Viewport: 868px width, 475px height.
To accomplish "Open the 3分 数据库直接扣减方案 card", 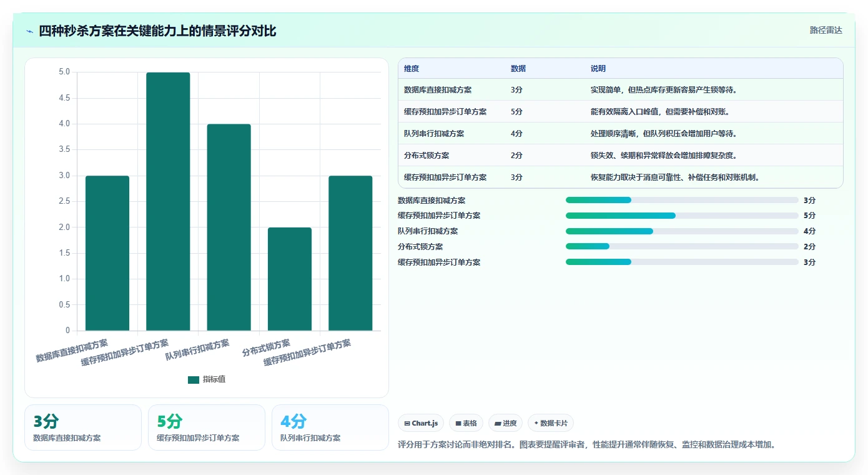I will click(83, 427).
